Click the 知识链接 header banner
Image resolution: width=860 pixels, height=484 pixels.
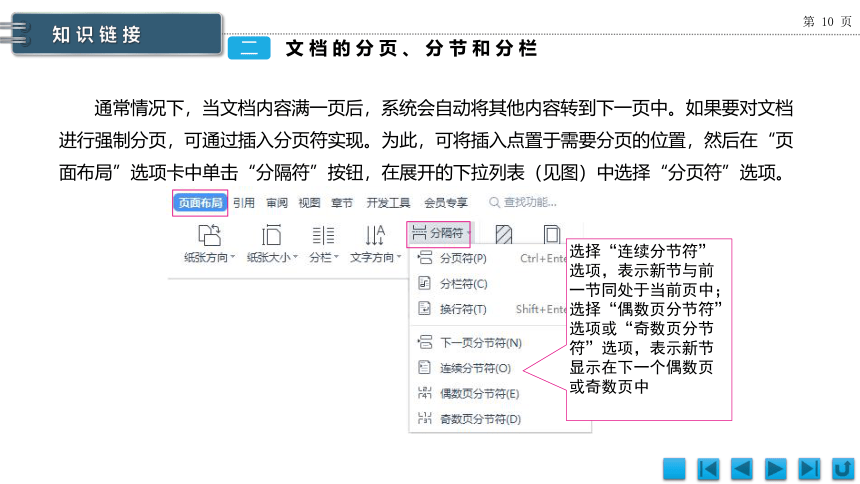pos(116,34)
